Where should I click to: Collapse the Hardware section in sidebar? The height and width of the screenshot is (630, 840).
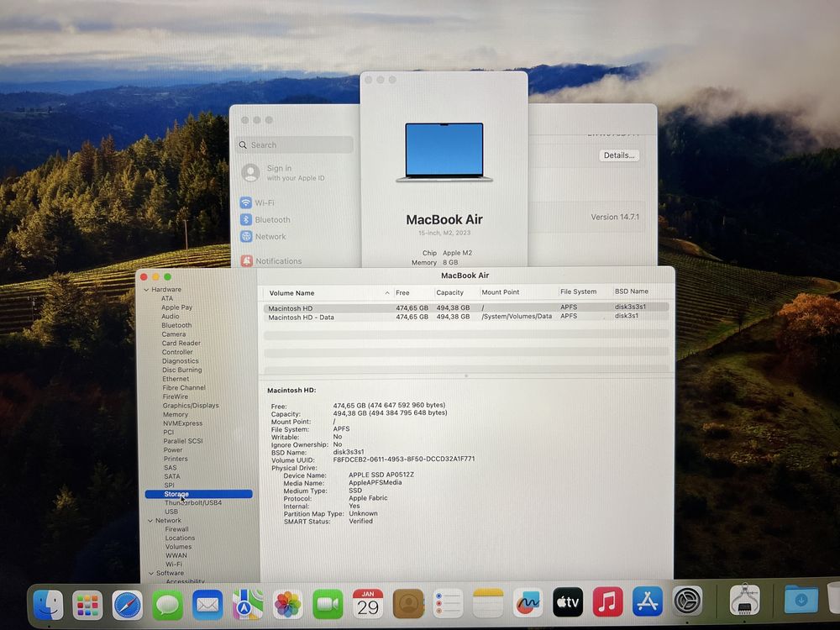[146, 290]
